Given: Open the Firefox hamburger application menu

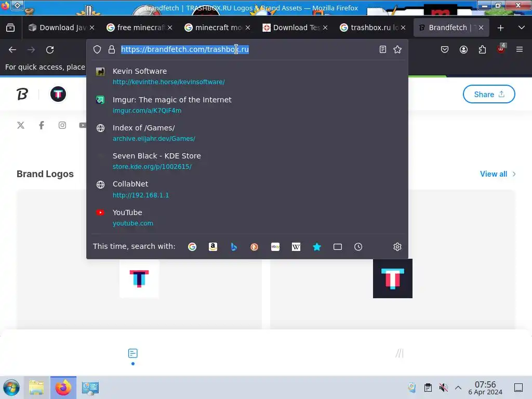Looking at the screenshot, I should (520, 49).
